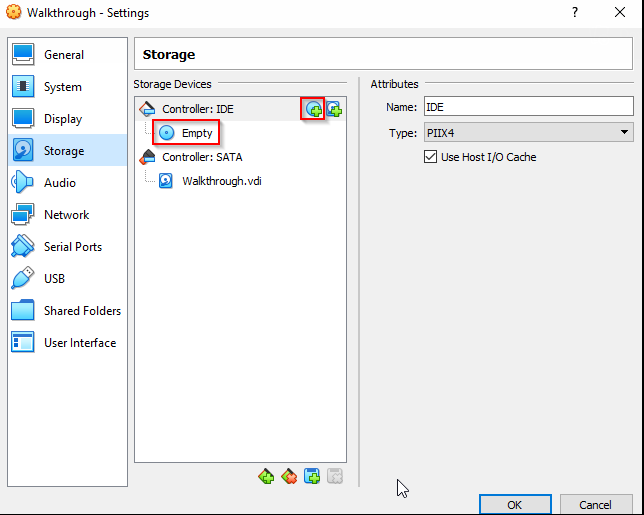Open the Serial Ports settings page
The image size is (644, 515).
pyautogui.click(x=67, y=247)
